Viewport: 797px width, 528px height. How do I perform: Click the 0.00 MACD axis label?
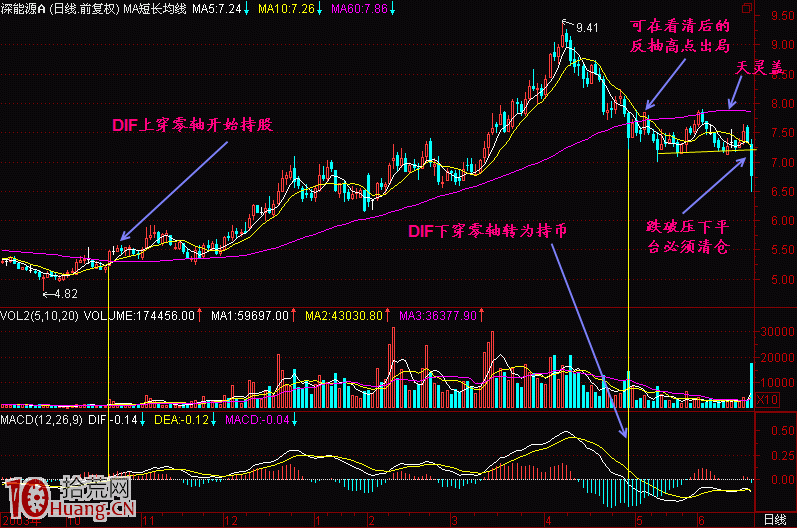(783, 480)
